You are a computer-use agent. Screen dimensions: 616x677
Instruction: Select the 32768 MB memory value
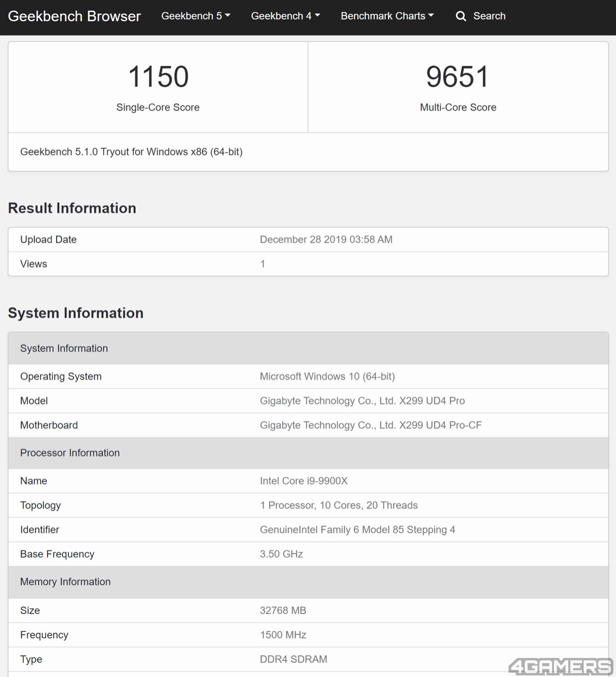(283, 610)
